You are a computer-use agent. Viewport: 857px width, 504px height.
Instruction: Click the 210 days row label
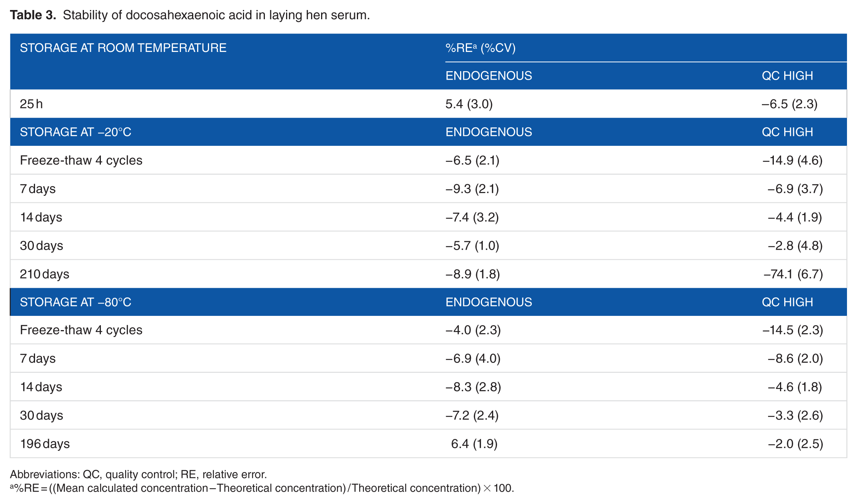(x=45, y=274)
